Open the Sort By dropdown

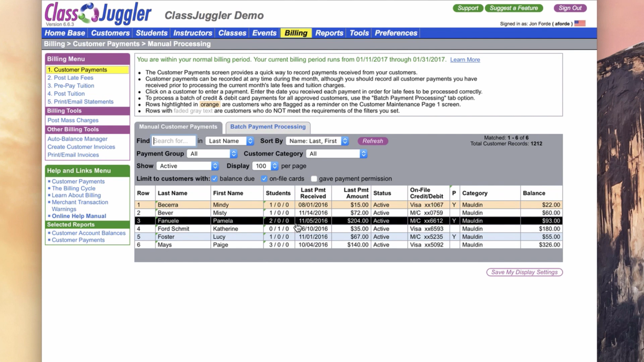317,141
